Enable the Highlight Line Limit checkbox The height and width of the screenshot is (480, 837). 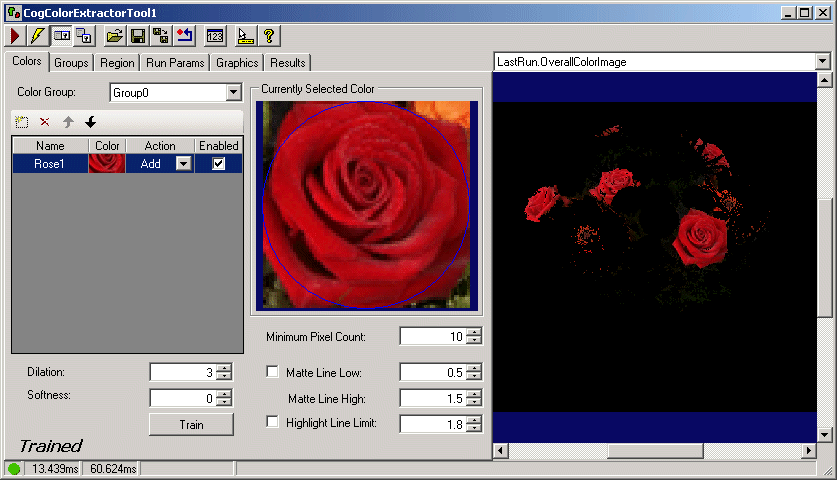tap(272, 422)
